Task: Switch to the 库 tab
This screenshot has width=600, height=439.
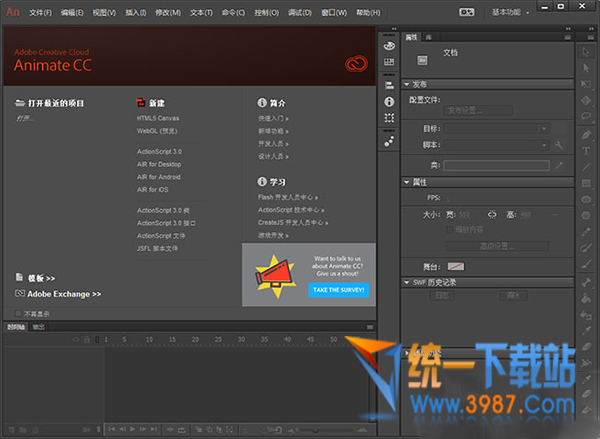Action: 429,37
